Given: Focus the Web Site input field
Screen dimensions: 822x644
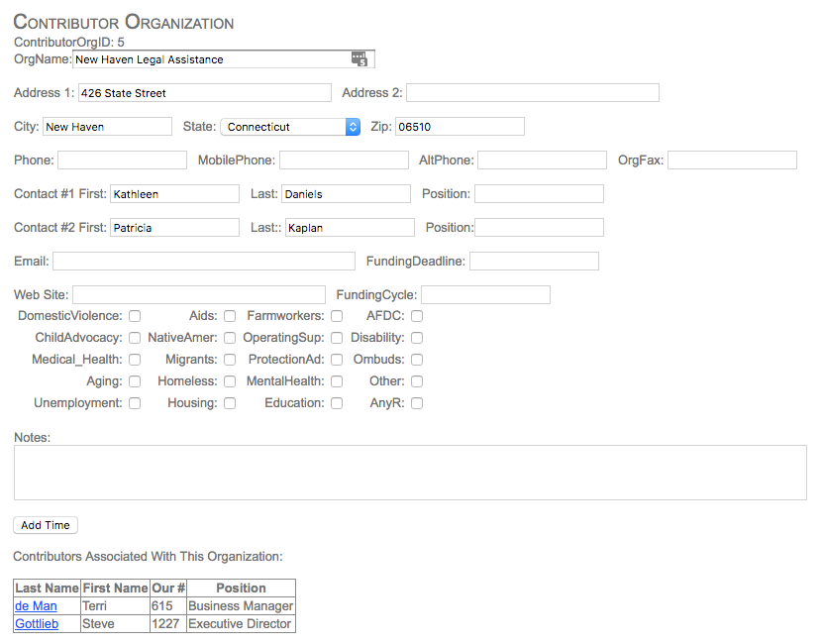Looking at the screenshot, I should [198, 295].
